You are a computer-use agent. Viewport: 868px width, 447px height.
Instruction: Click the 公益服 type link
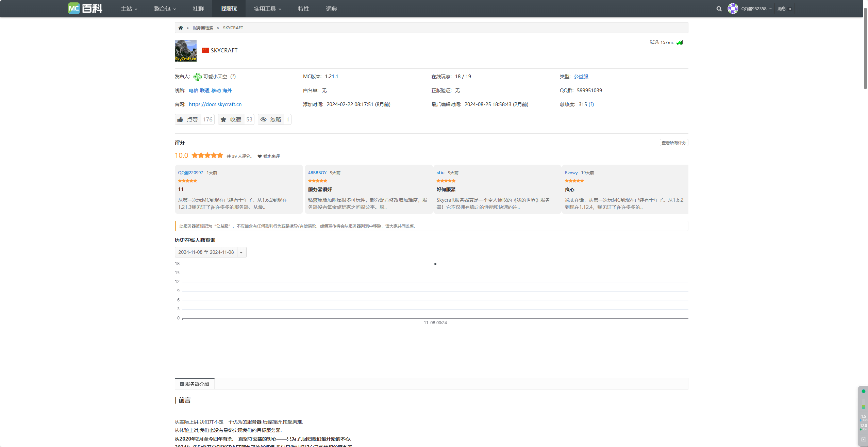(581, 77)
